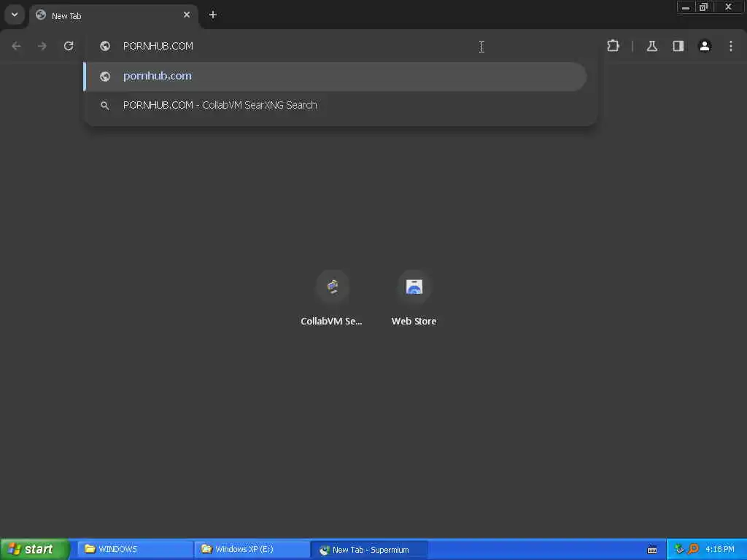Image resolution: width=747 pixels, height=560 pixels.
Task: Open the Web Store shortcut tile
Action: pyautogui.click(x=414, y=298)
